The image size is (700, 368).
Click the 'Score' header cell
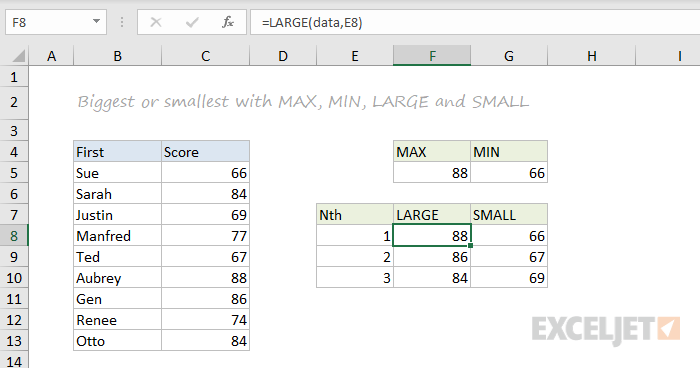click(205, 152)
